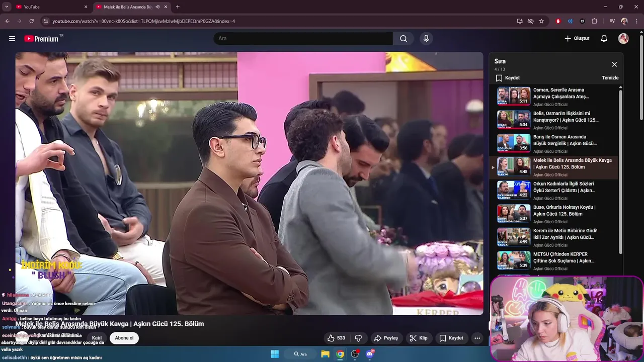Play Orkun Kadınlarla İlgili Sözleri video
Viewport: 644px width, 362px height.
(x=556, y=191)
